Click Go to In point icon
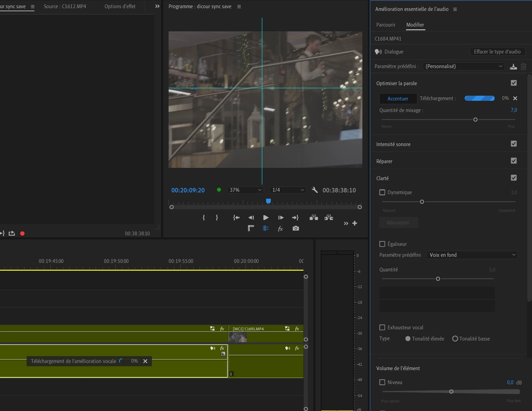 [x=236, y=218]
